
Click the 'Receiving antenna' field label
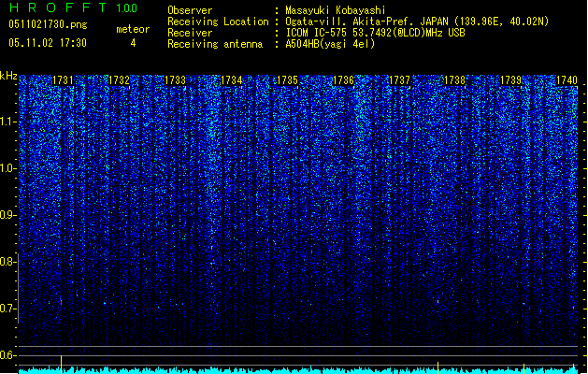[x=215, y=44]
